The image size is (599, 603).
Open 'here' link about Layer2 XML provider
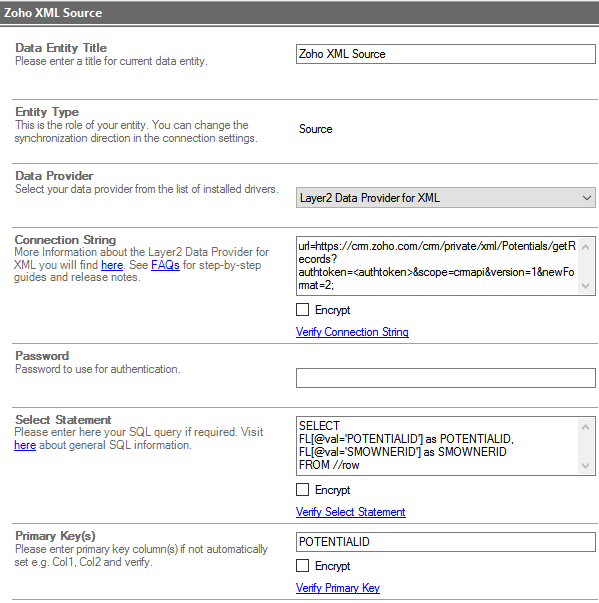pos(112,265)
